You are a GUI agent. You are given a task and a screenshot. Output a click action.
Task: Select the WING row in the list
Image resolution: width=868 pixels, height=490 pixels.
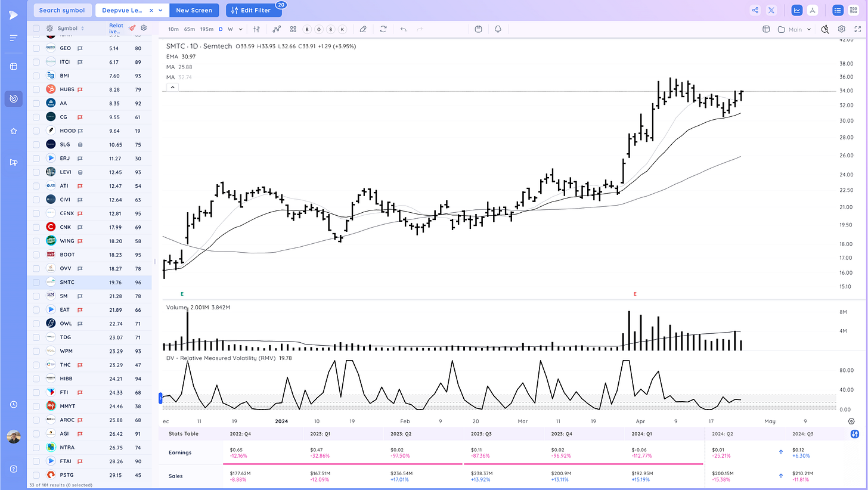[x=89, y=241]
